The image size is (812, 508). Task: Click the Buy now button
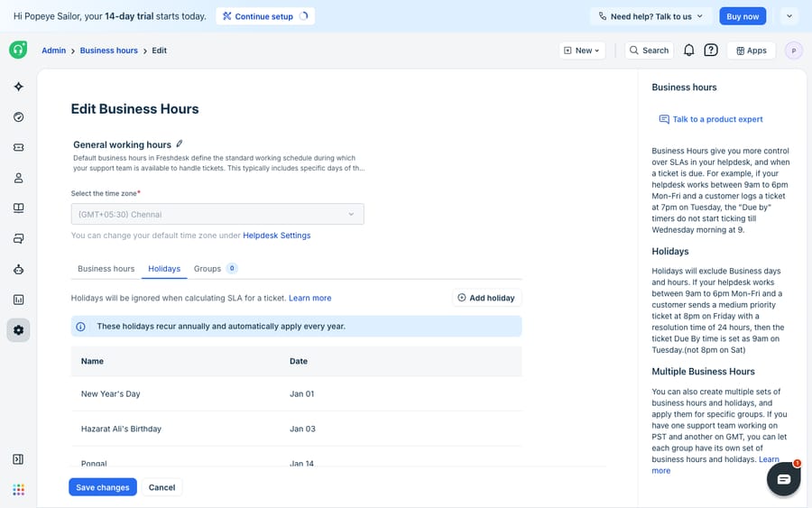(x=743, y=16)
